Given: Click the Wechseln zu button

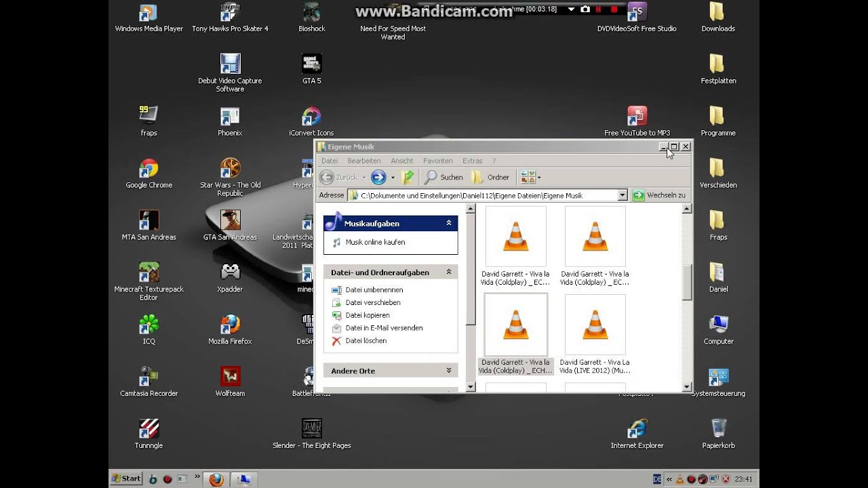Looking at the screenshot, I should click(659, 195).
